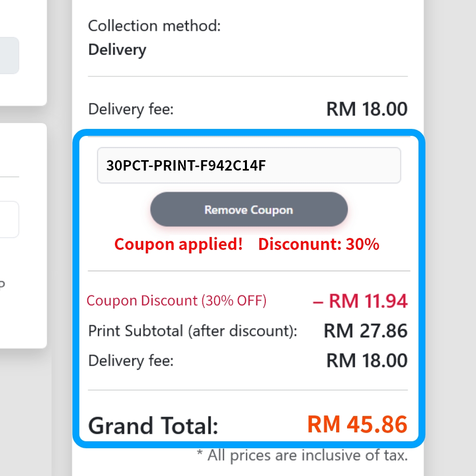476x476 pixels.
Task: Click the partially visible white input box at left
Action: tap(9, 219)
